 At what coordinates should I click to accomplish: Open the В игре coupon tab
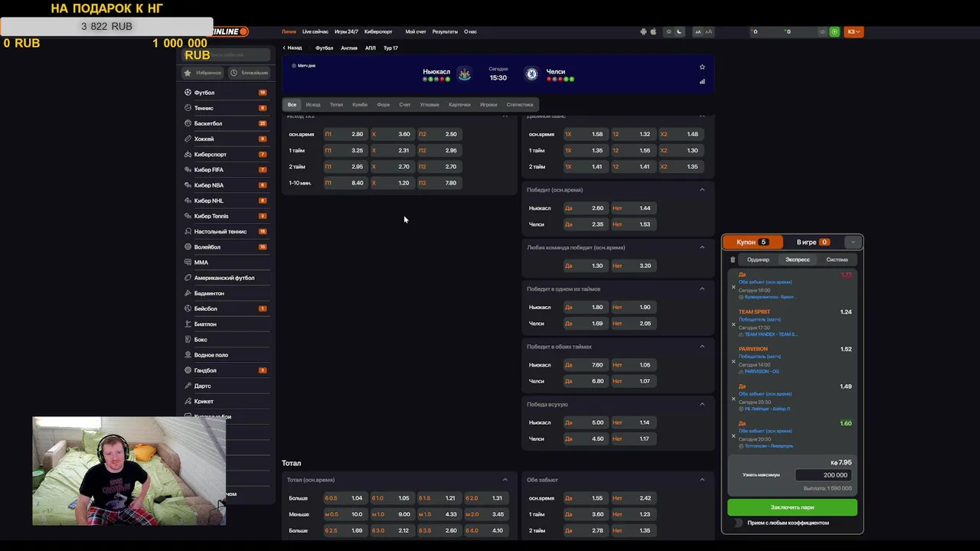[812, 242]
